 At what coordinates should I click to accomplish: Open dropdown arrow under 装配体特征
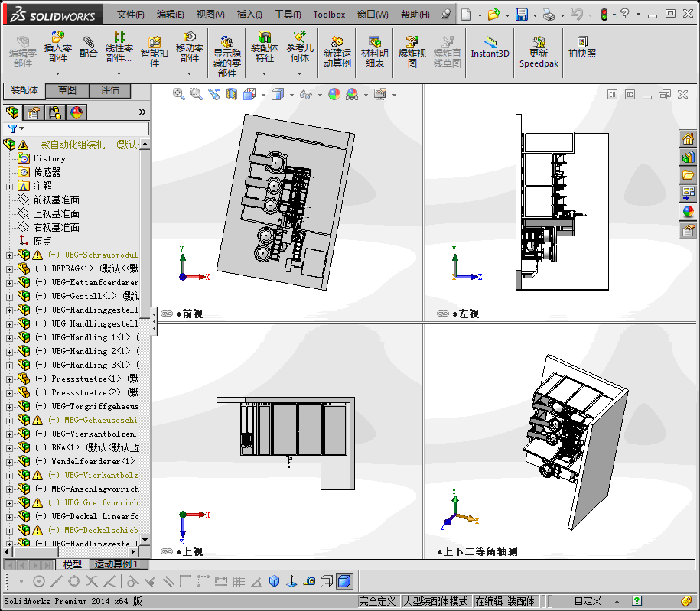click(264, 73)
